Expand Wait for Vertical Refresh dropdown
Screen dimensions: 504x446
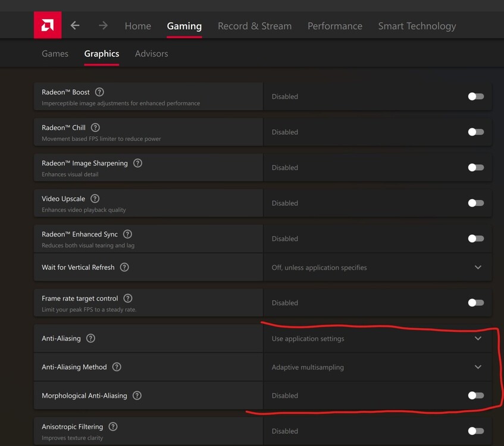coord(478,268)
